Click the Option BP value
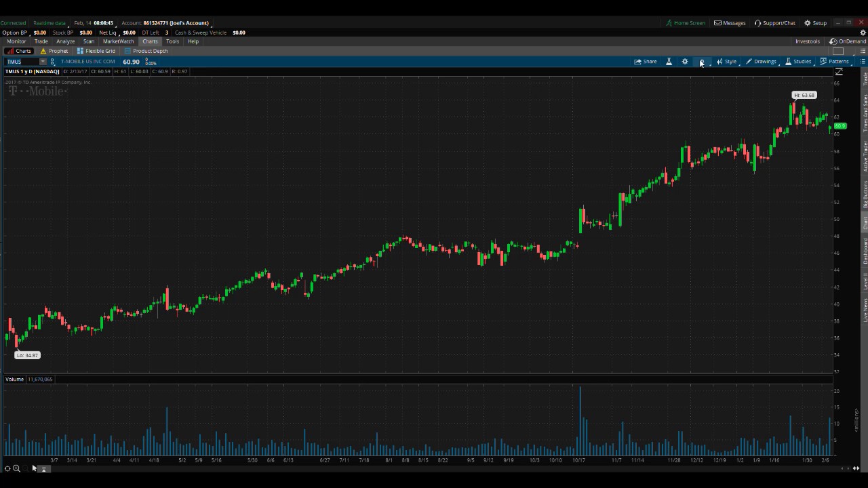The height and width of the screenshot is (488, 868). click(40, 33)
